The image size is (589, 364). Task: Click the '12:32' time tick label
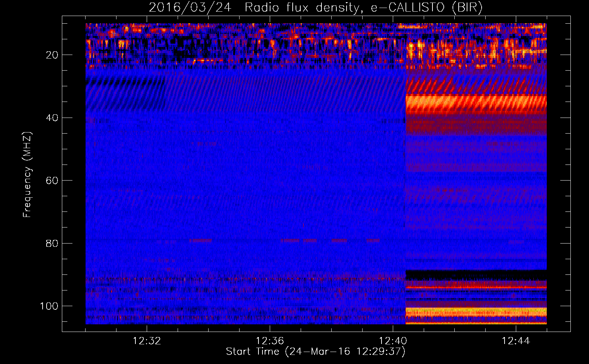(147, 341)
